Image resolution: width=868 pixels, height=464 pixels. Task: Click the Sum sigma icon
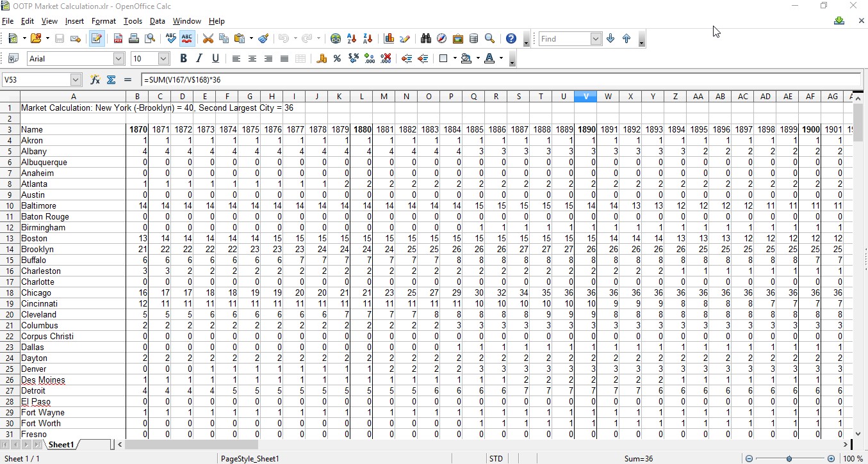tap(111, 80)
